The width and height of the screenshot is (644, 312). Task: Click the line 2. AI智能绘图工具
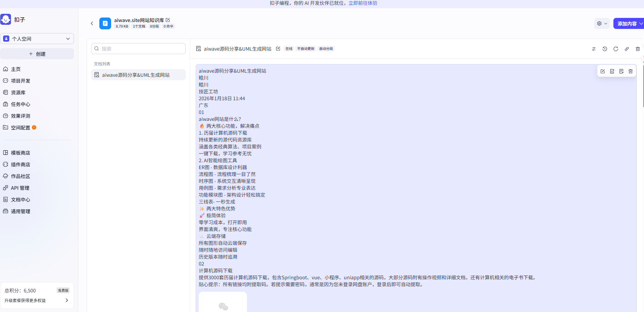[x=218, y=160]
